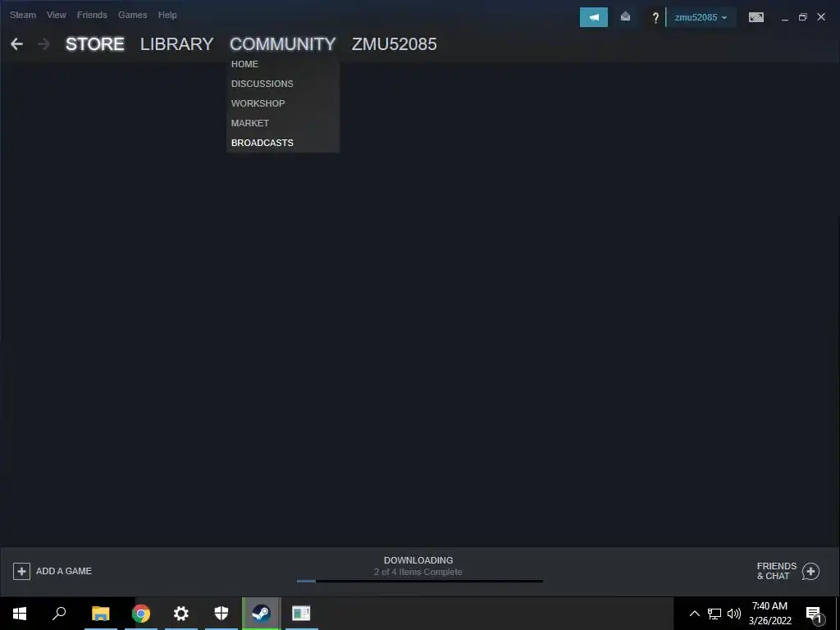Viewport: 840px width, 630px height.
Task: Open Friends & Chat bubble icon
Action: click(x=810, y=571)
